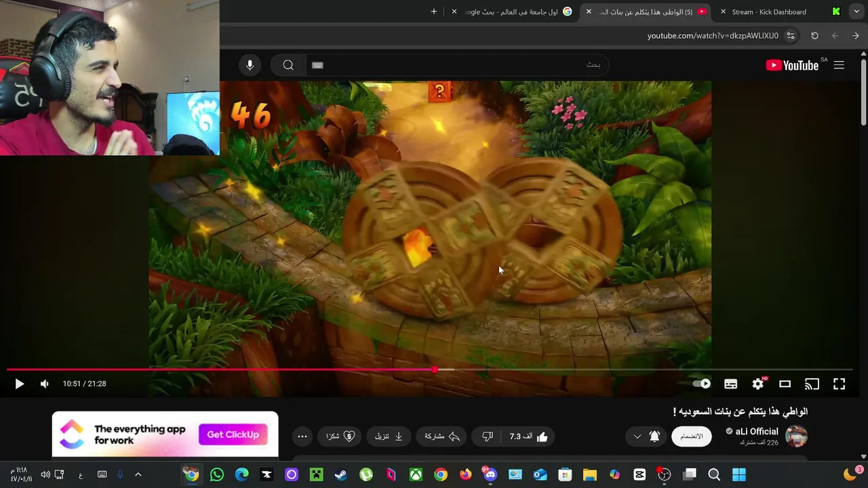The width and height of the screenshot is (868, 488).
Task: Click the 10:51 / 21:28 time display
Action: coord(85,384)
